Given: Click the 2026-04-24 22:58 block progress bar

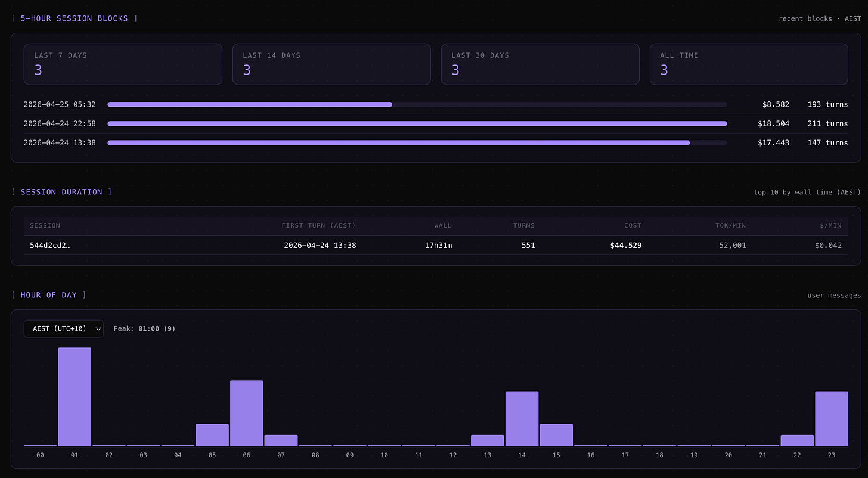Looking at the screenshot, I should tap(417, 123).
